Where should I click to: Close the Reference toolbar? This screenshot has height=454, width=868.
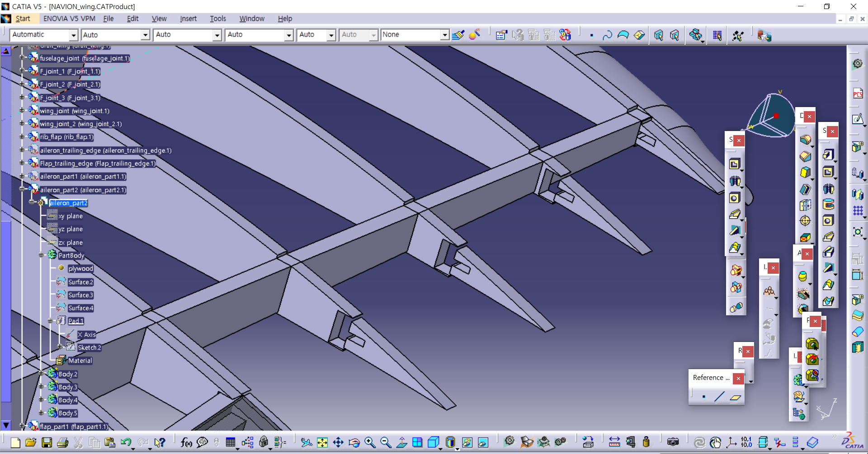point(738,379)
